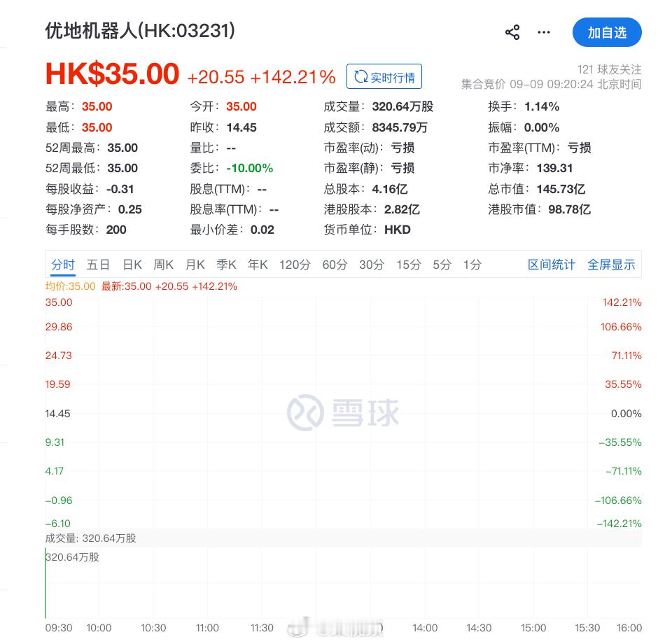This screenshot has height=644, width=672.
Task: Click the stock title 优地机器人(HK:03231)
Action: point(140,30)
